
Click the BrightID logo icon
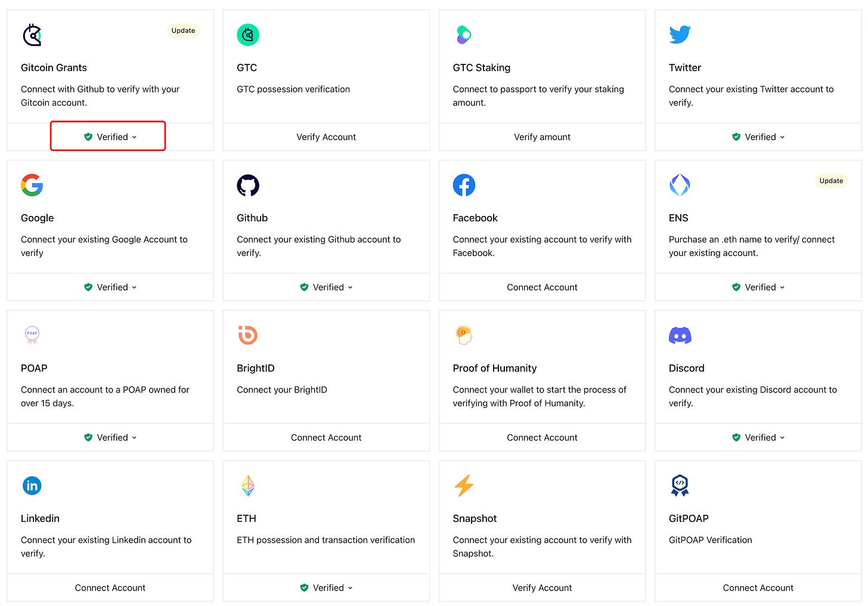click(248, 335)
